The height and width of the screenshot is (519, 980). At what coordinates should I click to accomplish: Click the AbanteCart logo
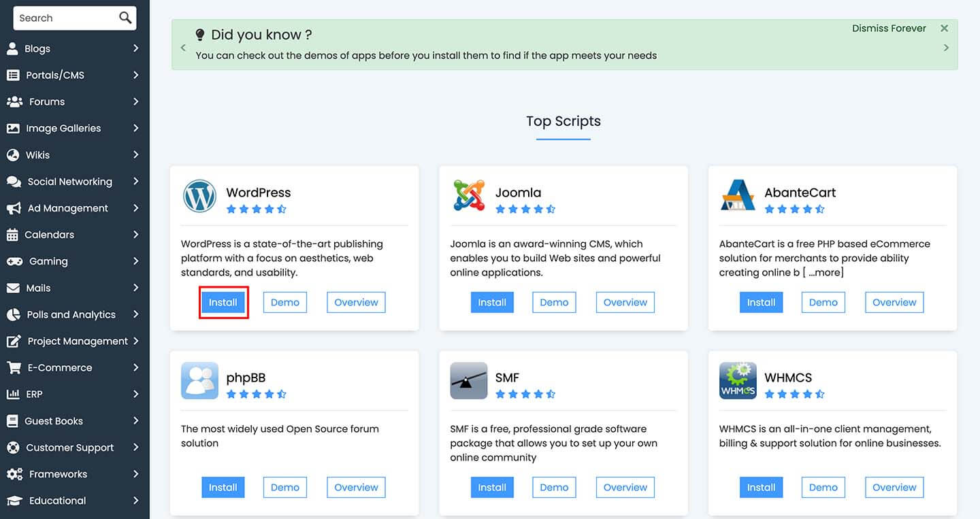[738, 196]
